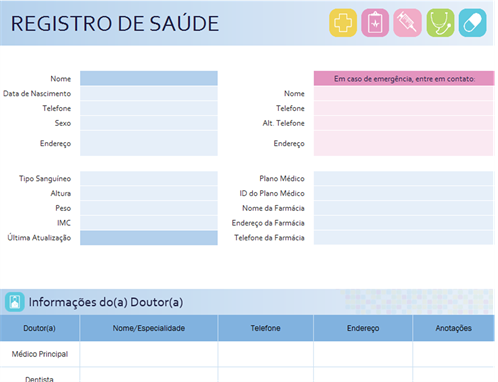
Task: Select the Altura field
Action: [x=149, y=193]
